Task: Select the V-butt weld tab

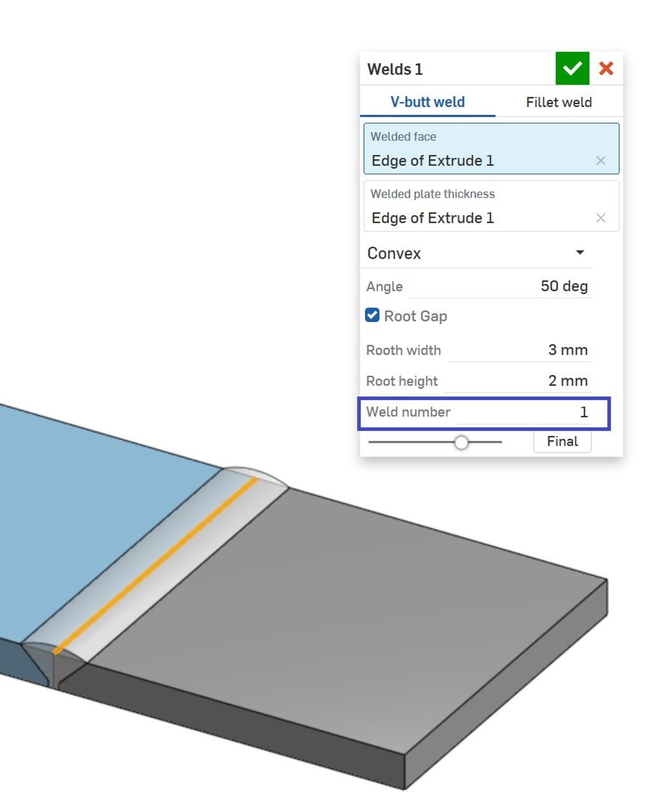Action: pos(427,102)
